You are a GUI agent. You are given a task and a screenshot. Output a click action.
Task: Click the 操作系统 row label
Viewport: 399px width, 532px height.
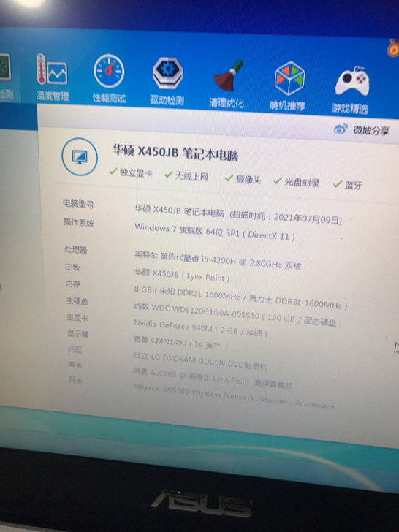(x=79, y=222)
